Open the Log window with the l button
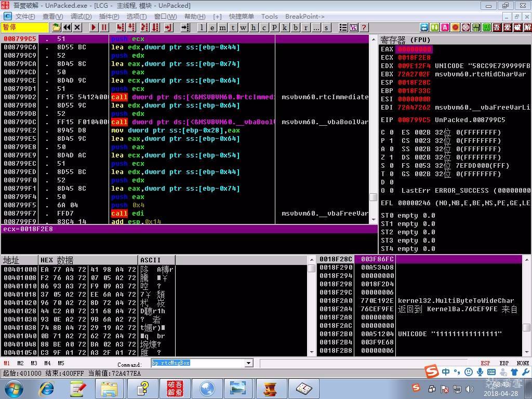The height and width of the screenshot is (399, 532). pos(202,28)
